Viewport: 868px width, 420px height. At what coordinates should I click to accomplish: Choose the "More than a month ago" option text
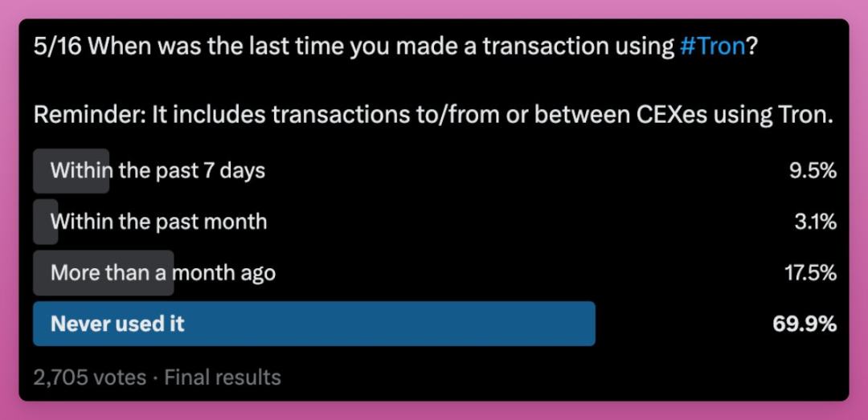(162, 273)
